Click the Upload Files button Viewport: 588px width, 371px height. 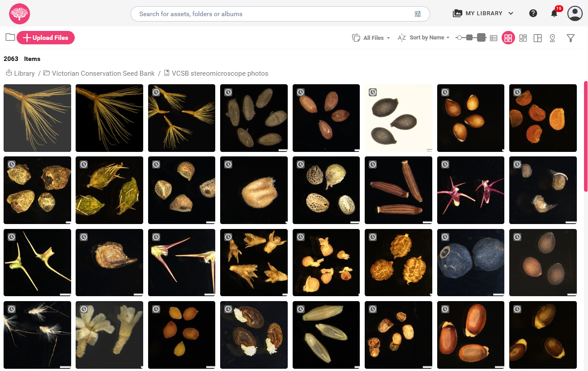(x=46, y=38)
